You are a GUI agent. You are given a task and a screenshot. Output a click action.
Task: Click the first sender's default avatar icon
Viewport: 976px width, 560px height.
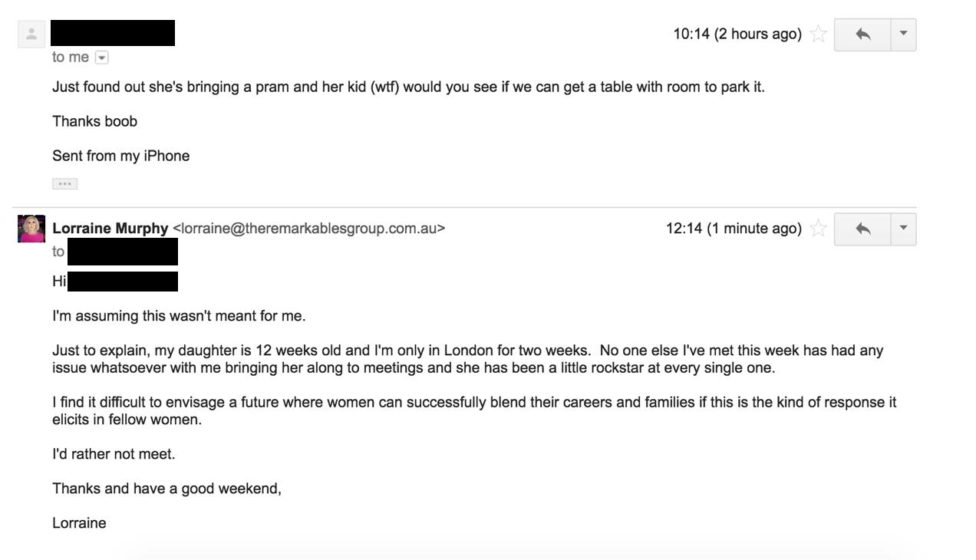pyautogui.click(x=31, y=34)
